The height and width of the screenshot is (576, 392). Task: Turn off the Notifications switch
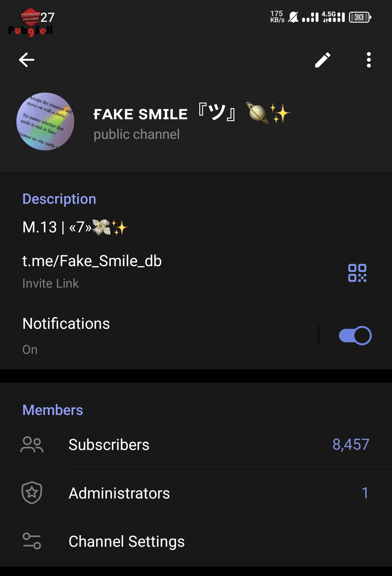point(355,336)
